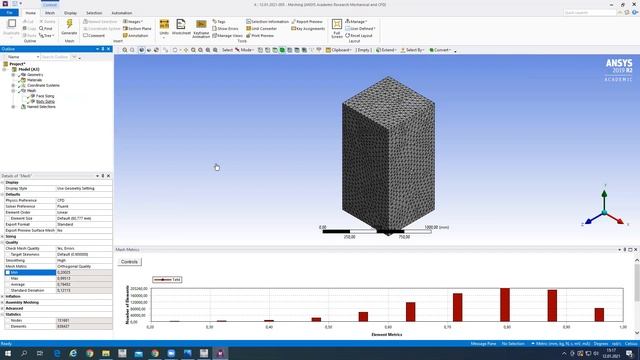Open Manage Views
The width and height of the screenshot is (640, 360).
pos(227,36)
